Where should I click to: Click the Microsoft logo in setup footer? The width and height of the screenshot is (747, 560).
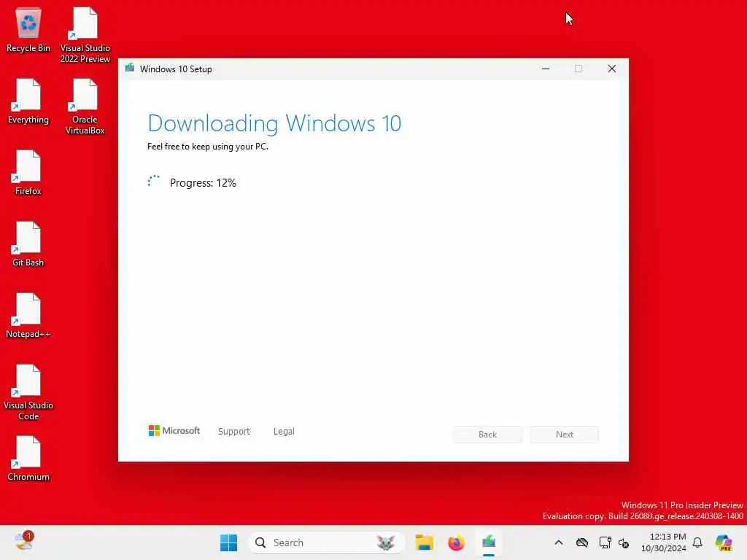(x=174, y=431)
